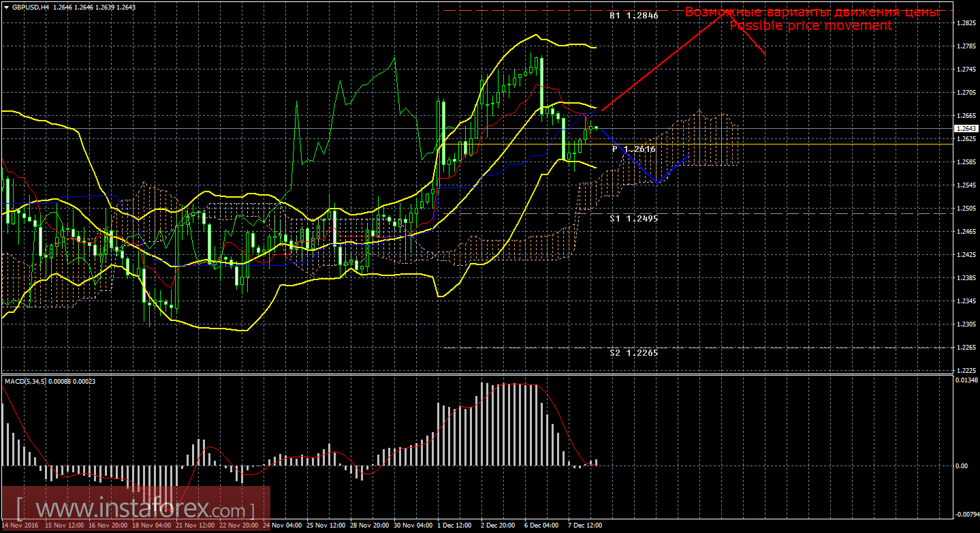
Task: Select the S1 1.2495 support label
Action: [x=633, y=218]
